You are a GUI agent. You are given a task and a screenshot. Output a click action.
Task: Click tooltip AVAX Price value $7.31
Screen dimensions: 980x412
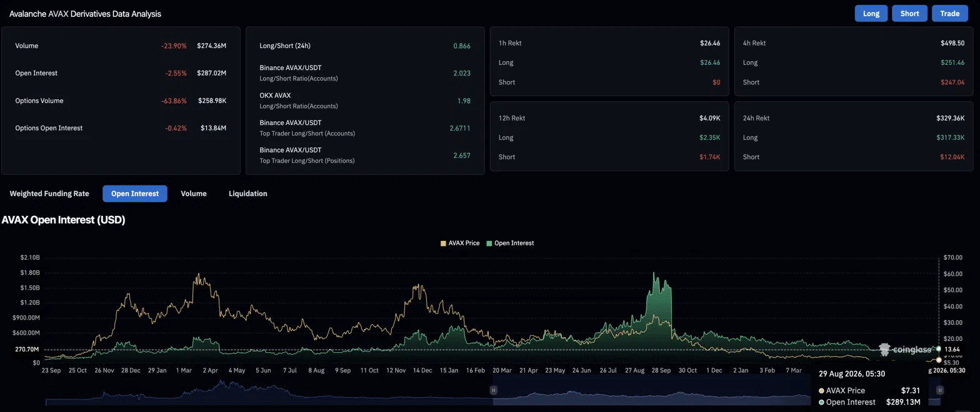911,390
